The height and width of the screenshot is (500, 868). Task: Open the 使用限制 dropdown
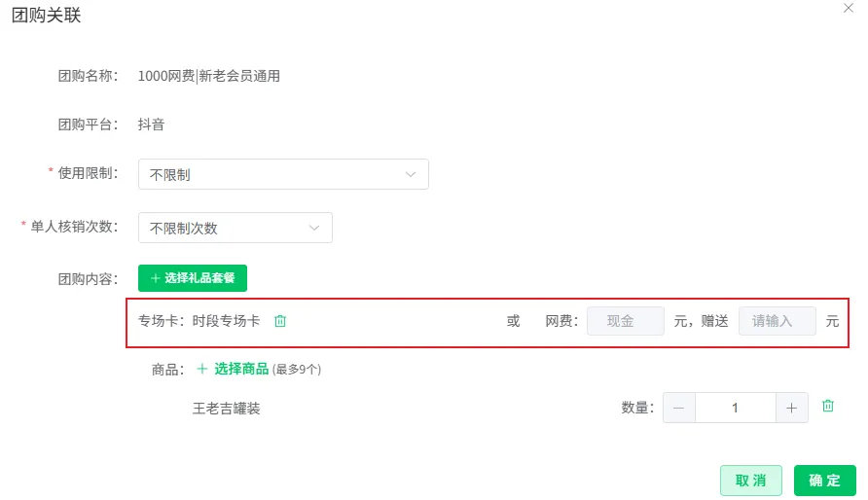coord(283,175)
